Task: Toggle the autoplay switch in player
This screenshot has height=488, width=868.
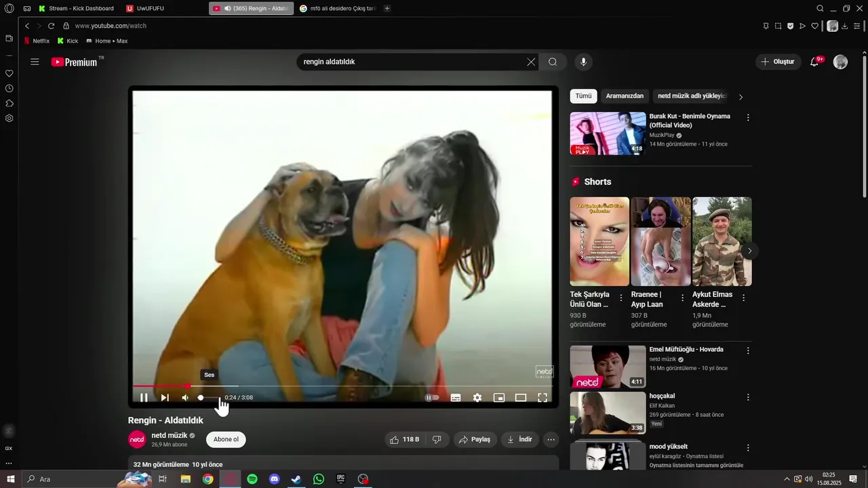Action: click(x=432, y=398)
